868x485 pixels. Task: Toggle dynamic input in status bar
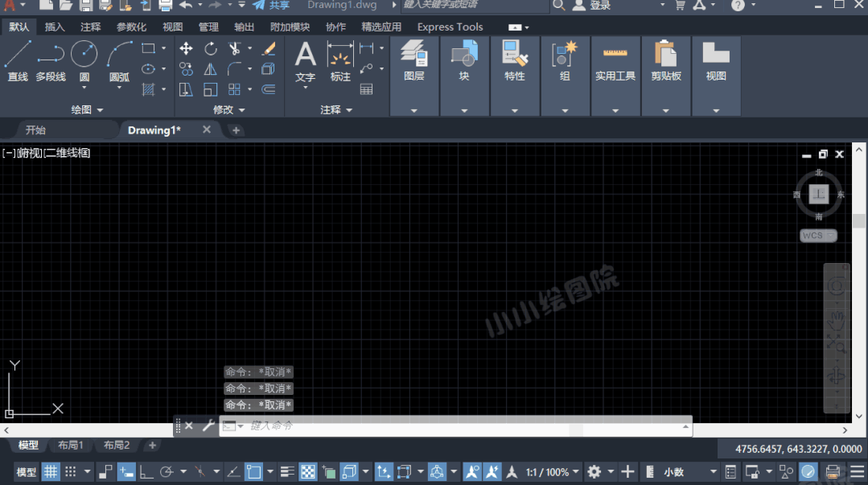coord(126,471)
